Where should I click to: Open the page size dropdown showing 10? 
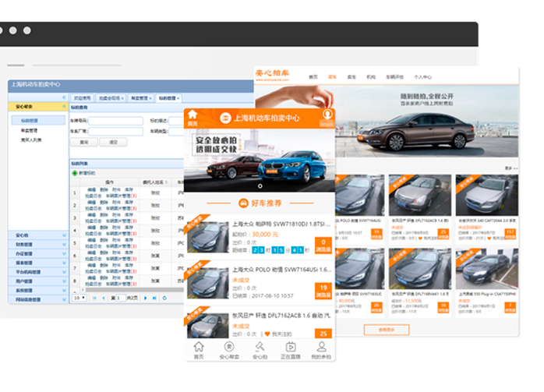(79, 298)
